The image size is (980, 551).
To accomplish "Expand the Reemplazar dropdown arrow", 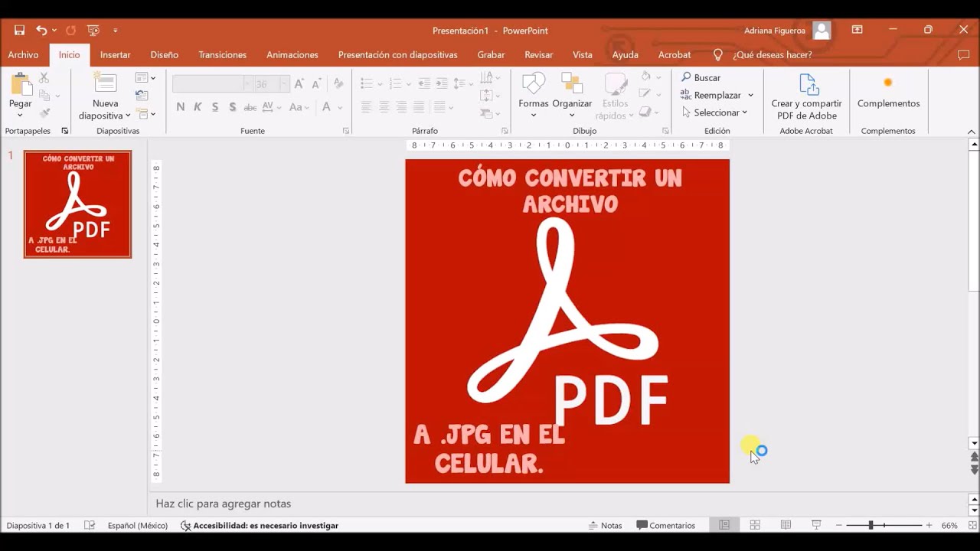I will 750,95.
